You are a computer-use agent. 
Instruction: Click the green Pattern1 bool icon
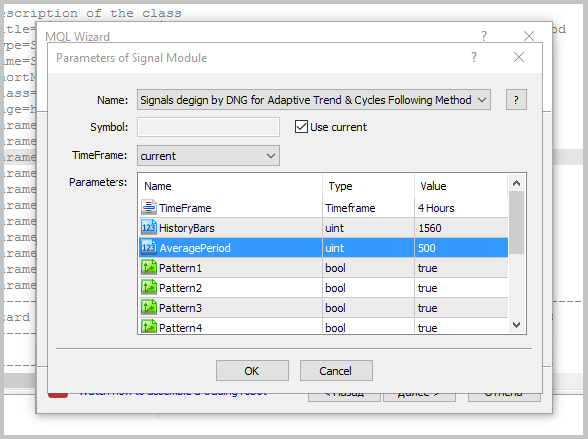149,267
